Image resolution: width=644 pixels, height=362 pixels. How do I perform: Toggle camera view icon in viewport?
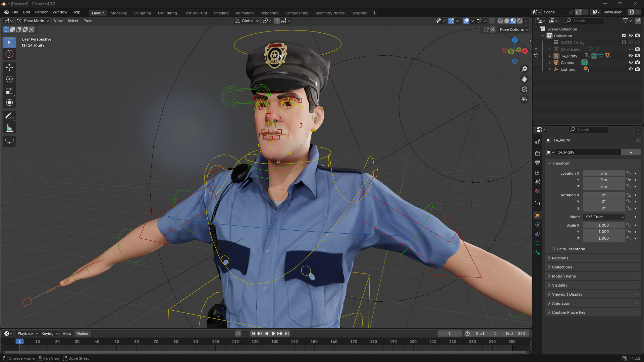[x=524, y=89]
